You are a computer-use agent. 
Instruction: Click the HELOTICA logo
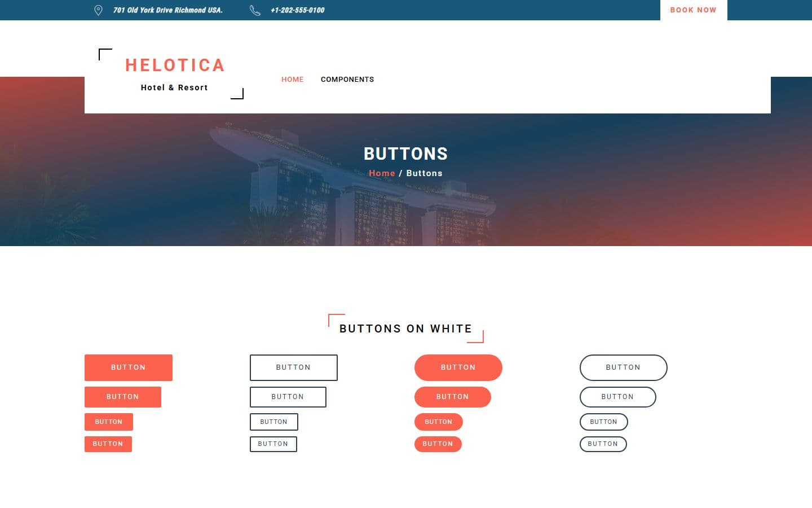pyautogui.click(x=175, y=65)
